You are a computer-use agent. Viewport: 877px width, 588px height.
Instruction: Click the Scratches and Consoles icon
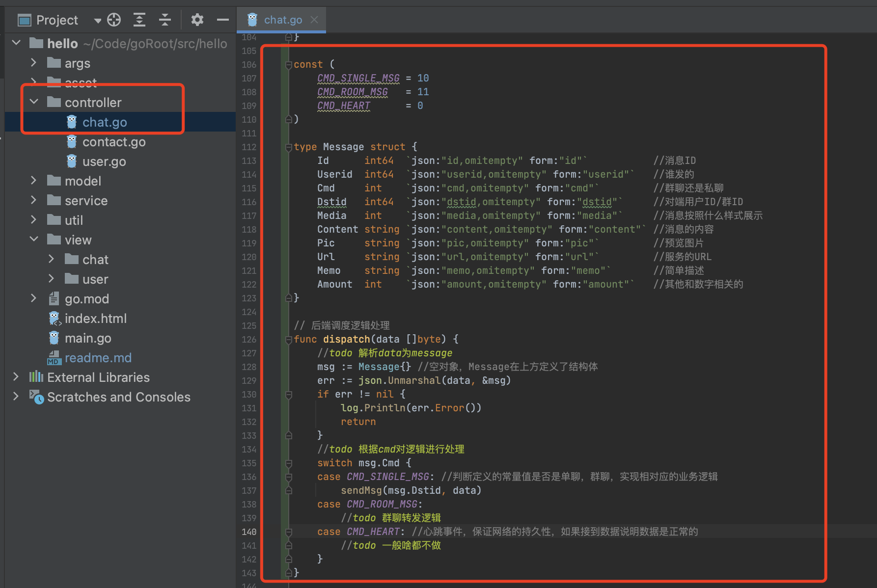[x=36, y=397]
